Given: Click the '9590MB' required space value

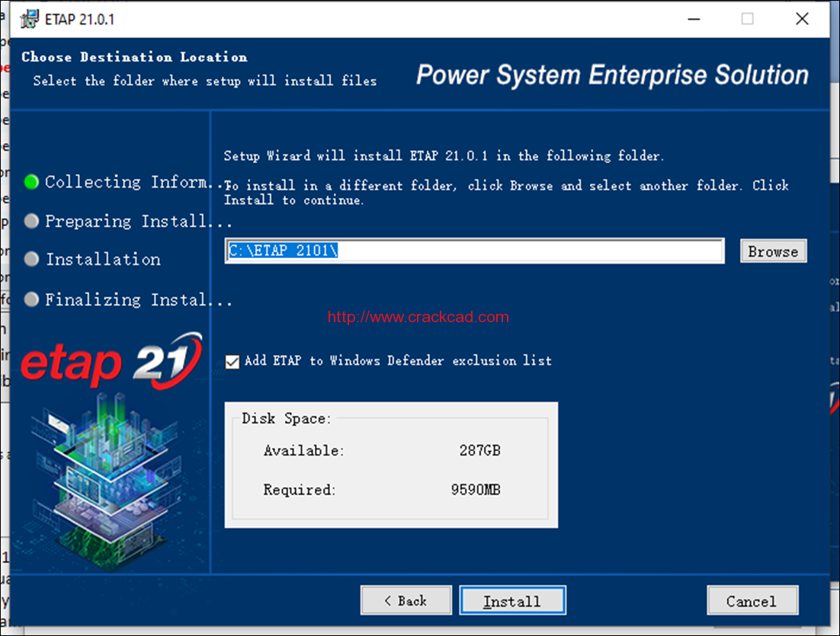Looking at the screenshot, I should tap(475, 490).
